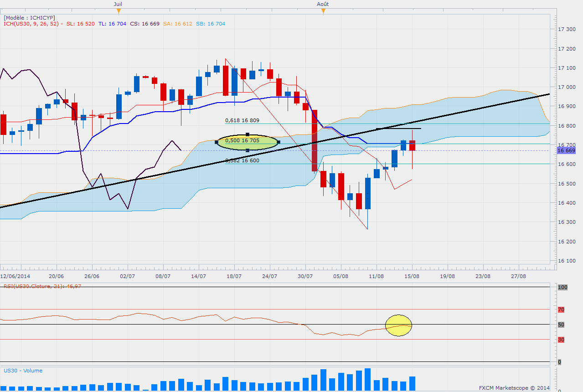
Task: Click the US30 - Volume panel label
Action: click(23, 371)
